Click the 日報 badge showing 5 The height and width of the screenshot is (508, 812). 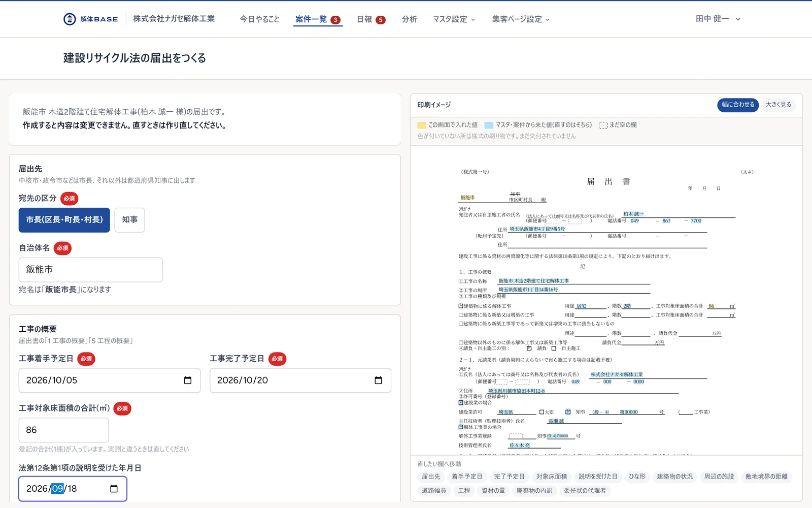click(381, 20)
